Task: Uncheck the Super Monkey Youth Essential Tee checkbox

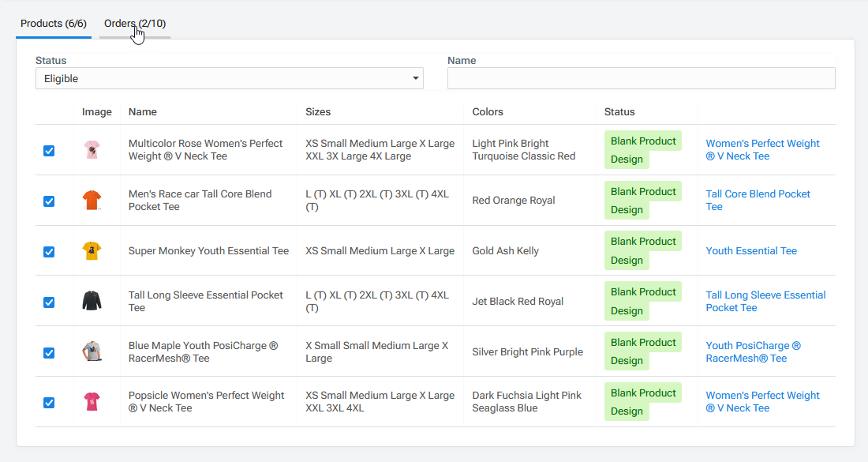Action: point(49,252)
